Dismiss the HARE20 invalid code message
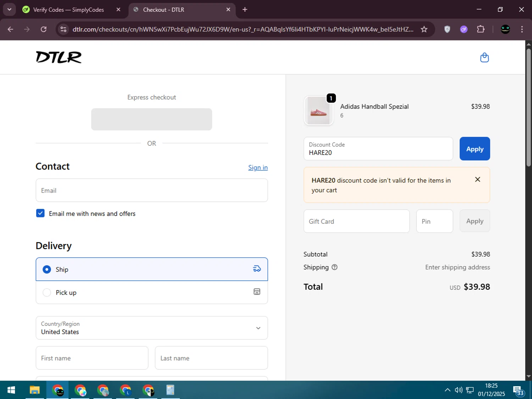This screenshot has width=532, height=399. tap(478, 179)
